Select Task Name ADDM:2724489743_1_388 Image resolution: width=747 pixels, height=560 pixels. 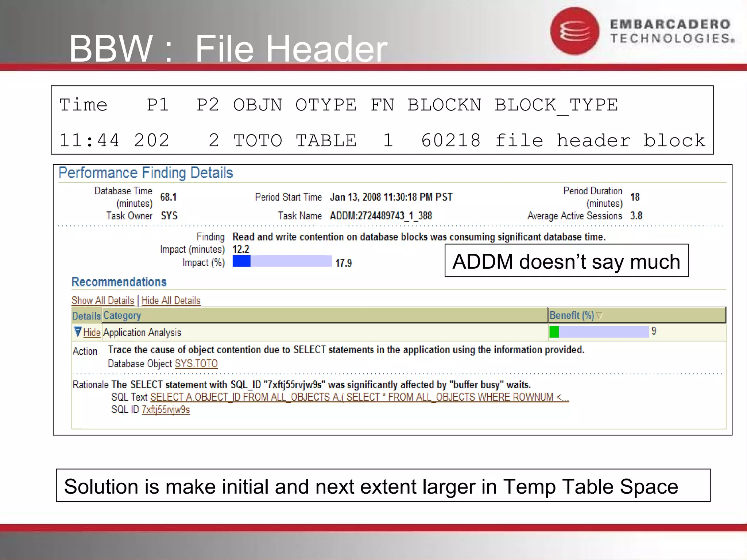click(x=381, y=216)
